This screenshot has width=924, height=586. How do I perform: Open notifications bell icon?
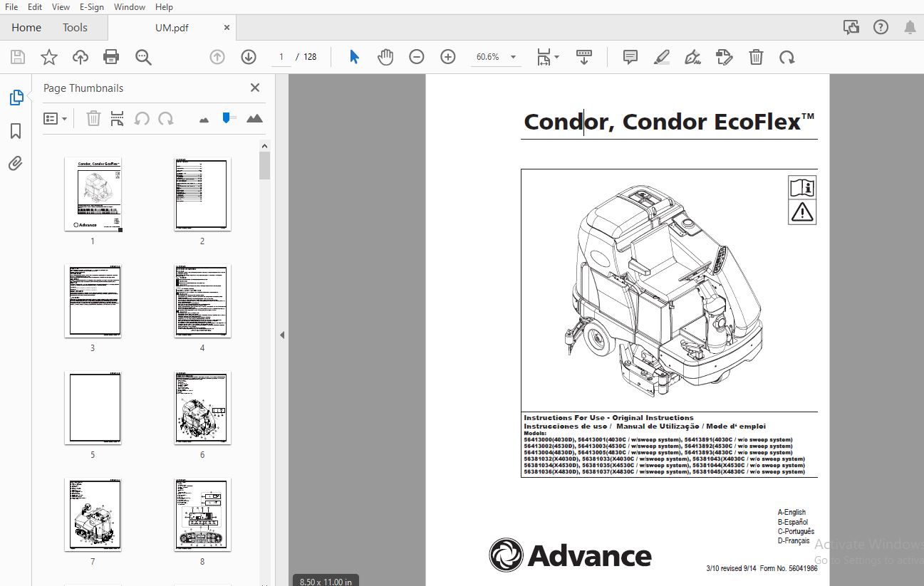pos(910,28)
